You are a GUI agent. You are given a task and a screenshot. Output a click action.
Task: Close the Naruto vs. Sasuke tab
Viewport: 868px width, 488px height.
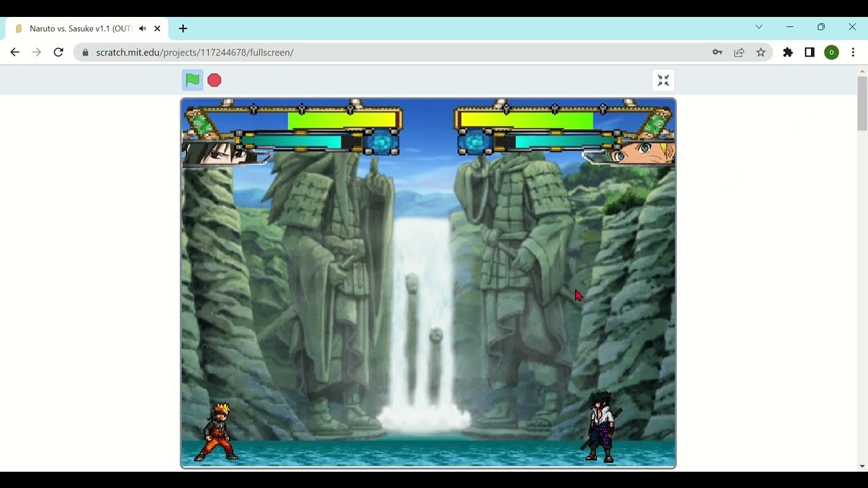(157, 28)
